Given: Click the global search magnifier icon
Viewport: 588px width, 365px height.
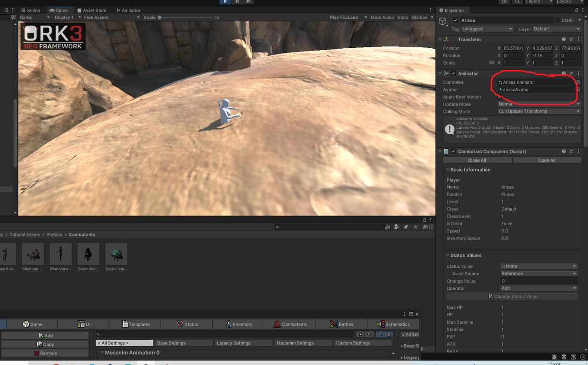Looking at the screenshot, I should (x=517, y=2).
